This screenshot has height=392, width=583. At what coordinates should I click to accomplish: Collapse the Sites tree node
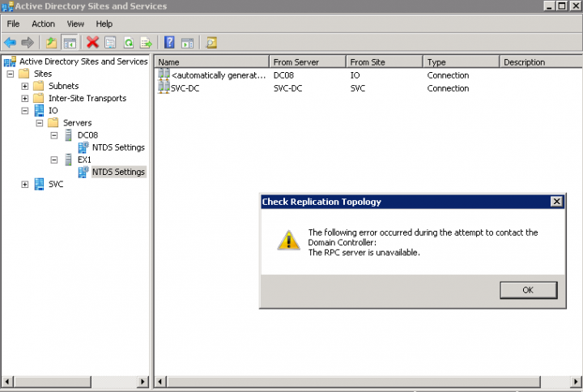(11, 74)
